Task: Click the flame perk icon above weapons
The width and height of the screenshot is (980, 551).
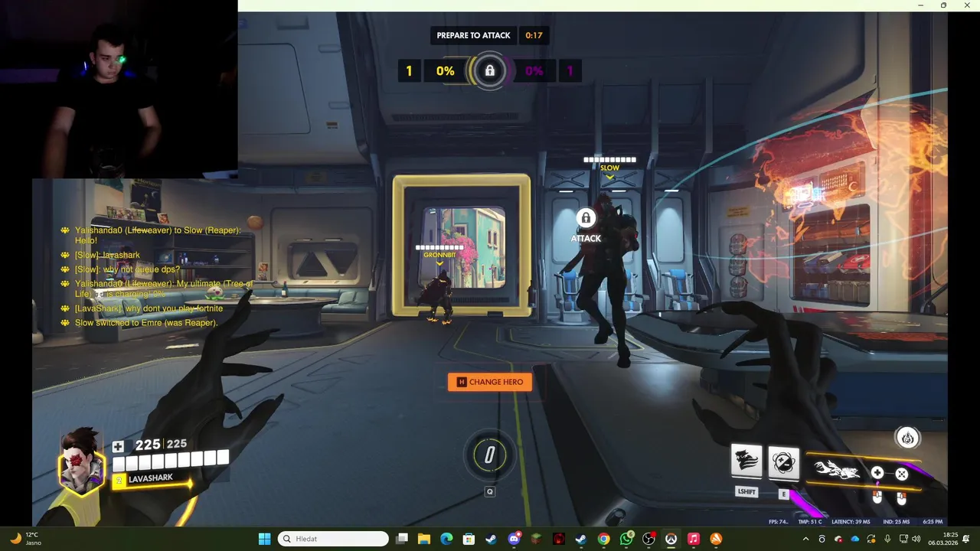Action: (x=907, y=438)
